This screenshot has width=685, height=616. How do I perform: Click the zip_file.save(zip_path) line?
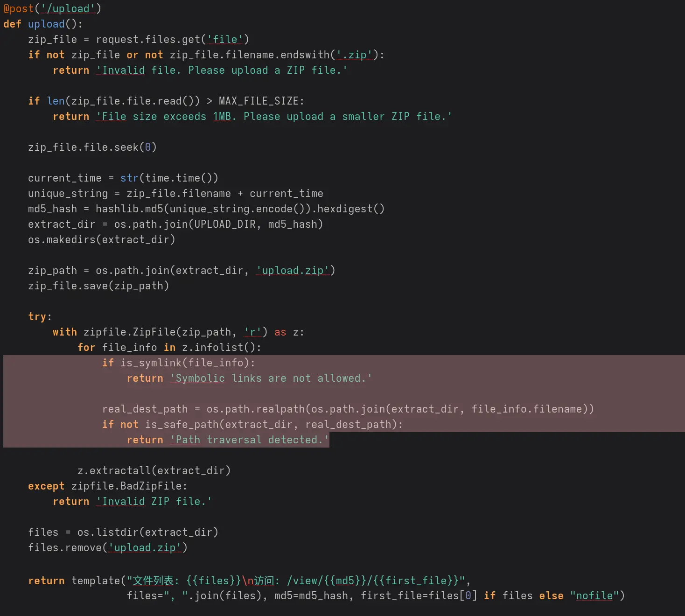[x=98, y=286]
